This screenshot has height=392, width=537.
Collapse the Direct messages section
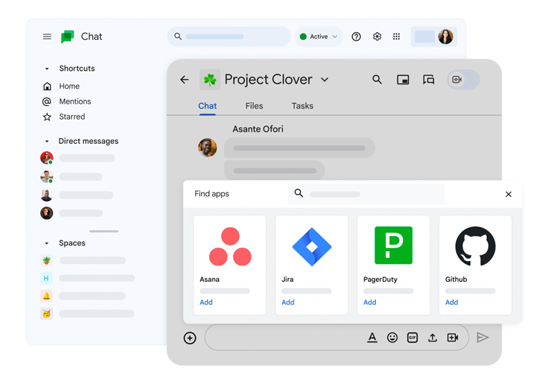(x=47, y=141)
